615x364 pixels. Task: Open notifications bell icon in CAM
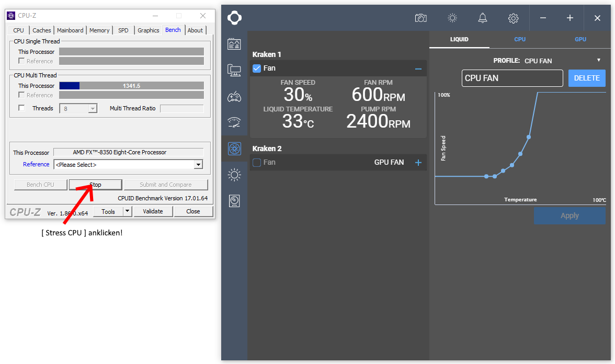[x=482, y=18]
